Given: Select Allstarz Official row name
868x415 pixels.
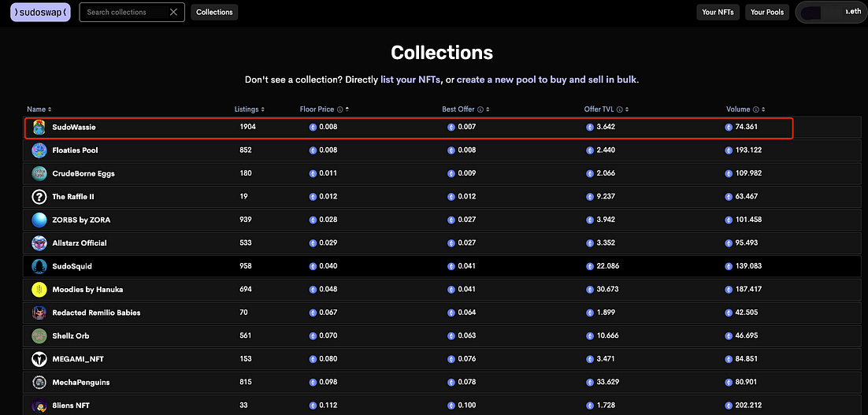Looking at the screenshot, I should click(x=80, y=243).
